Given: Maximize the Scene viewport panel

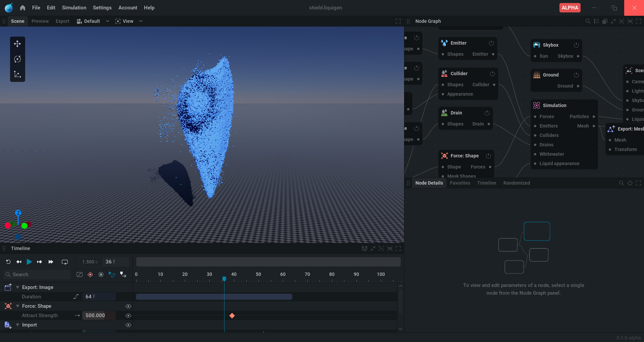Looking at the screenshot, I should coord(398,21).
